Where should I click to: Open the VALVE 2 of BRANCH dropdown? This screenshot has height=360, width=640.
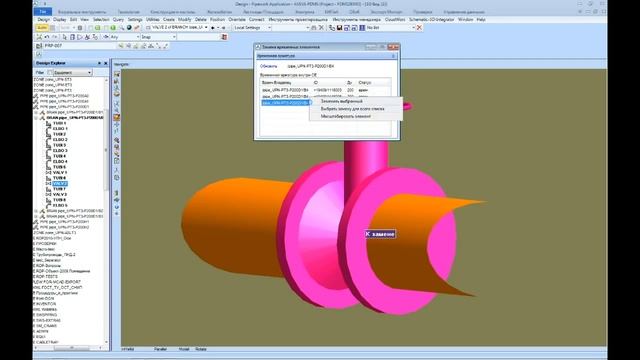coord(206,28)
